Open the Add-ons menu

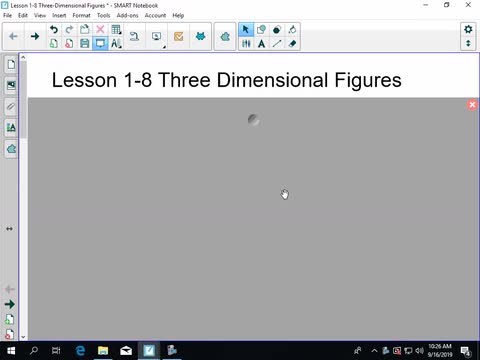point(127,15)
